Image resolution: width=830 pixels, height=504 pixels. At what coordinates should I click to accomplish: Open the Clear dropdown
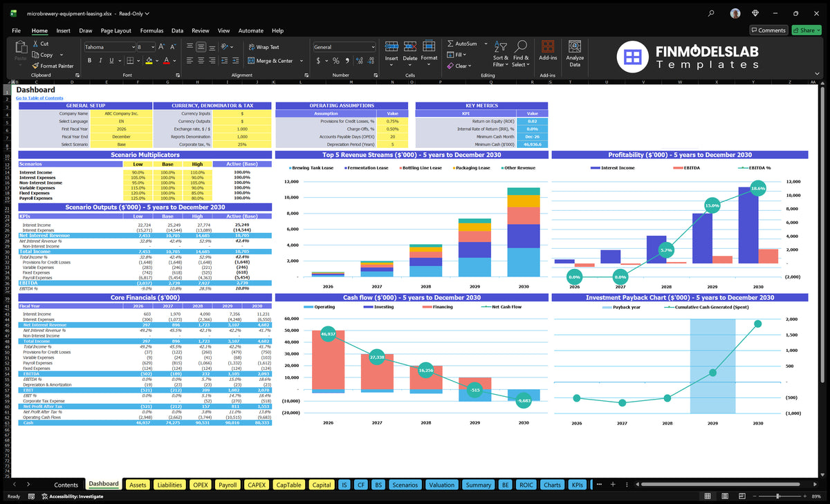tap(459, 66)
